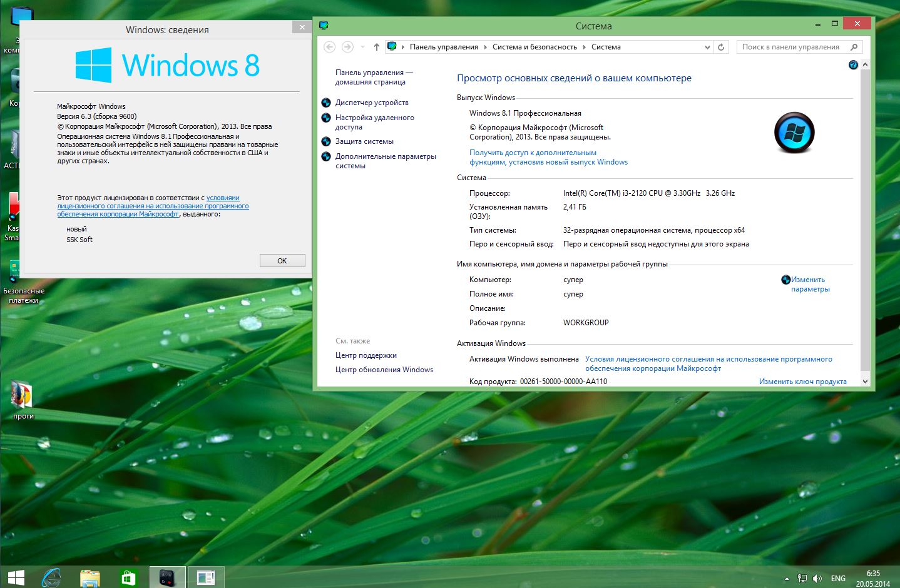Click the help question mark icon
This screenshot has height=588, width=900.
pos(852,65)
